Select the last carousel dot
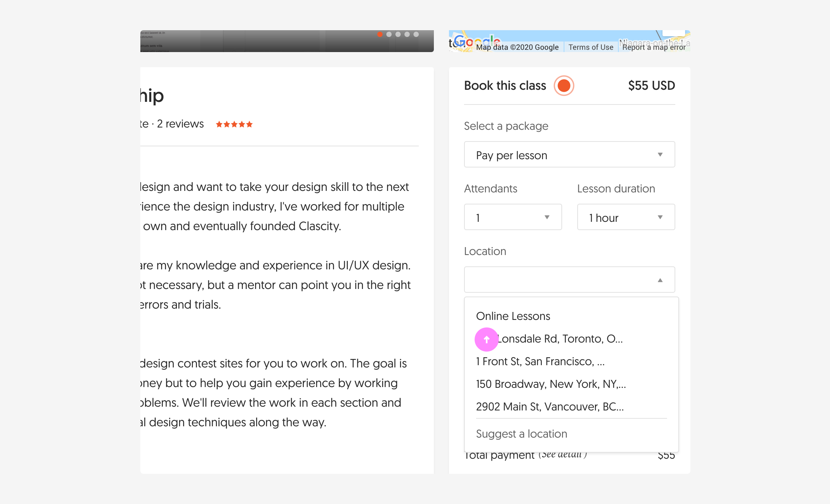830x504 pixels. (416, 34)
